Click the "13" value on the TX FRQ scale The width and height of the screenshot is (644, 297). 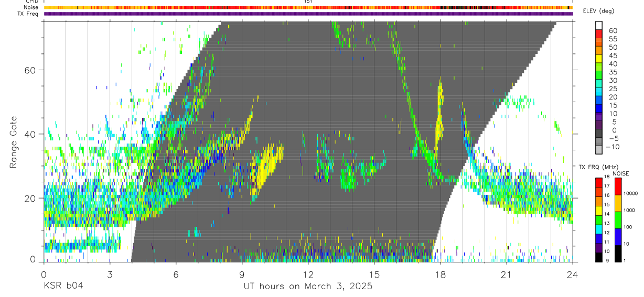coord(606,223)
